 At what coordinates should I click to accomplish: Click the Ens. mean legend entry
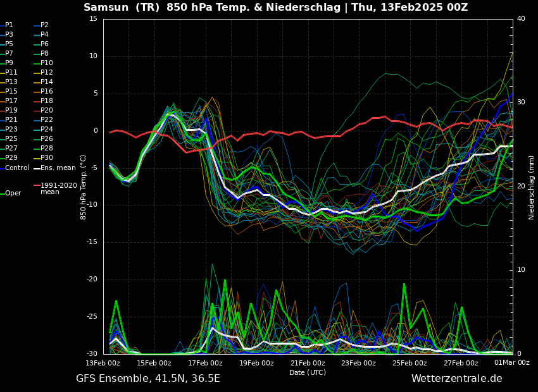[x=55, y=168]
